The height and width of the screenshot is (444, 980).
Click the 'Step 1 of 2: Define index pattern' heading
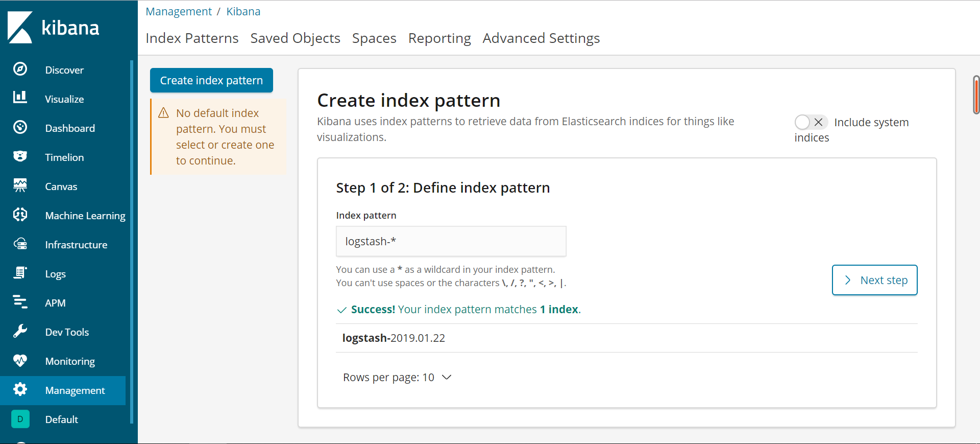tap(443, 188)
